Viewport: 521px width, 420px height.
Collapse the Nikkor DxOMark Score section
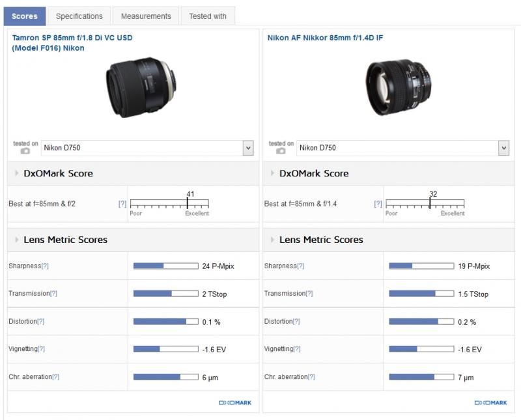click(x=272, y=173)
